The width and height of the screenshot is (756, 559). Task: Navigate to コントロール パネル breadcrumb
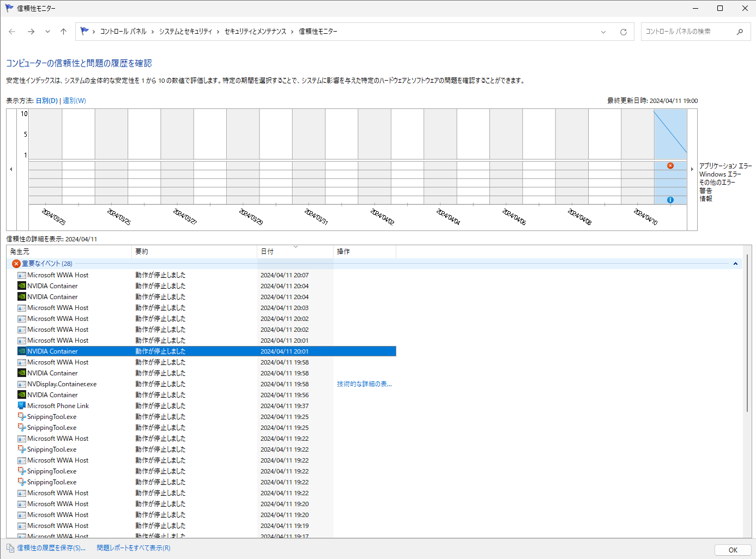[x=123, y=32]
